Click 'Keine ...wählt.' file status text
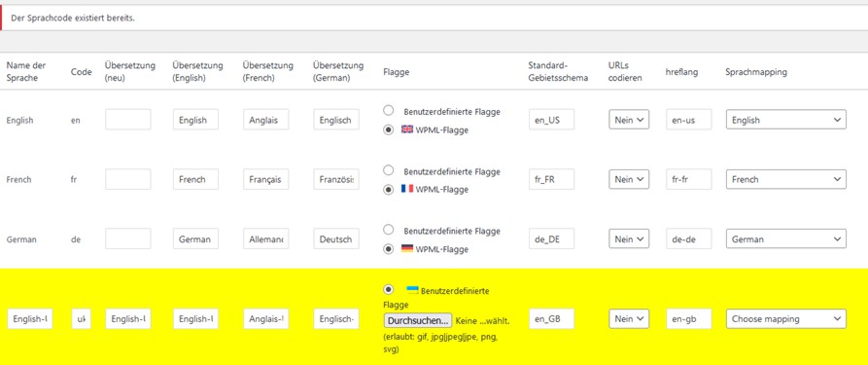Image resolution: width=868 pixels, height=365 pixels. [x=482, y=320]
